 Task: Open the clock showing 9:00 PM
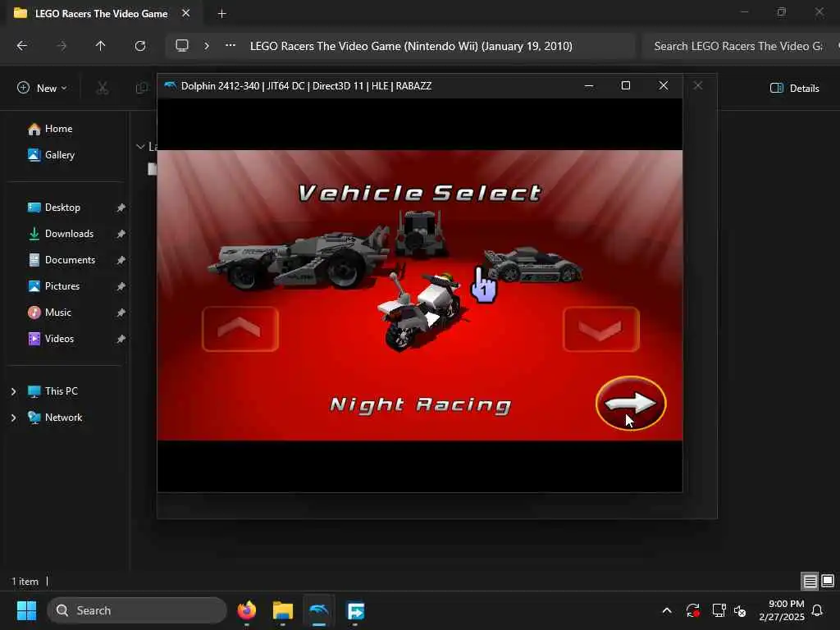782,610
